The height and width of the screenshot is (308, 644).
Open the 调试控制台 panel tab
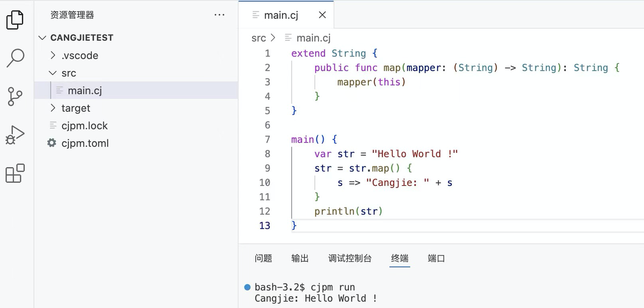click(350, 258)
